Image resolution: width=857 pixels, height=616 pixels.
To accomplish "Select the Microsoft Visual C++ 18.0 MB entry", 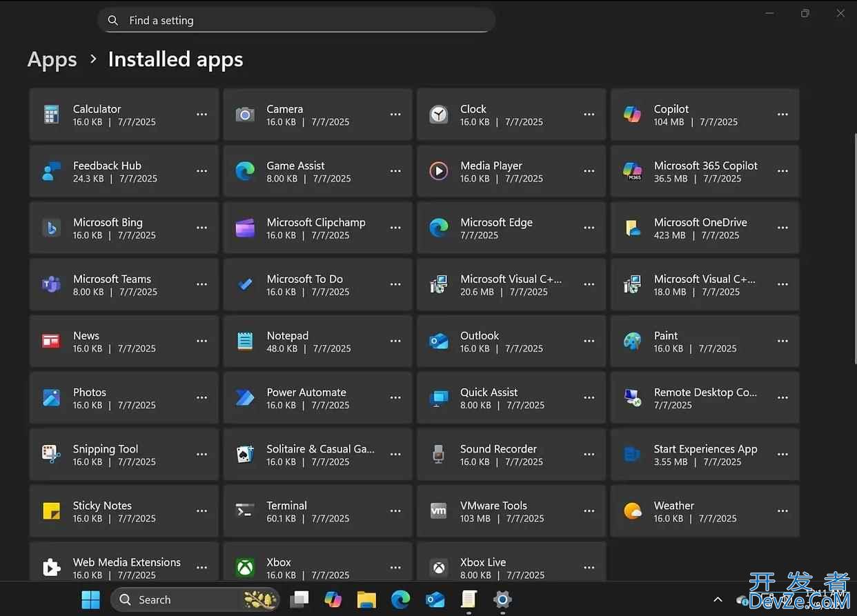I will 705,284.
